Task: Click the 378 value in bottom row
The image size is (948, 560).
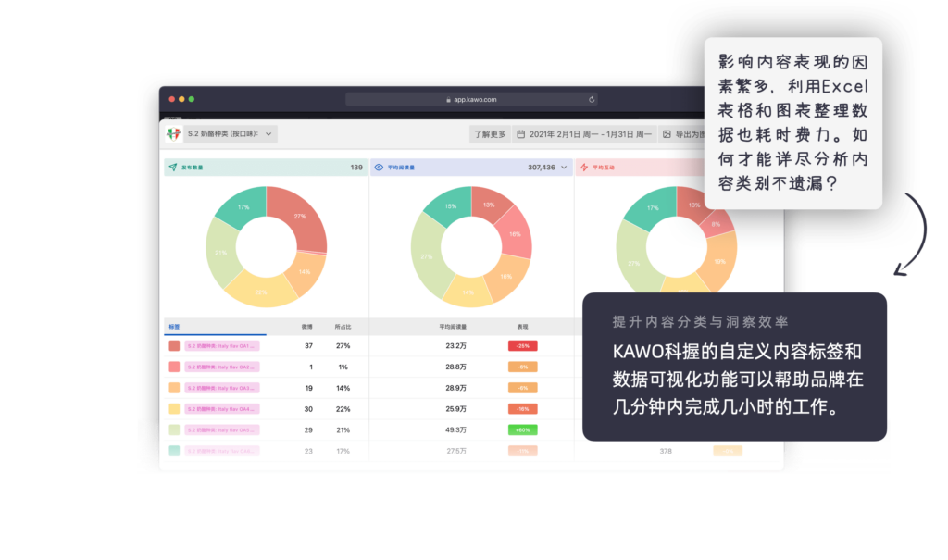Action: tap(666, 451)
